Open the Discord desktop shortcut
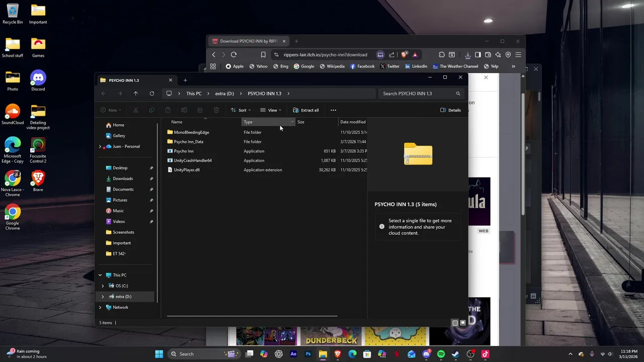This screenshot has width=644, height=362. 38,80
